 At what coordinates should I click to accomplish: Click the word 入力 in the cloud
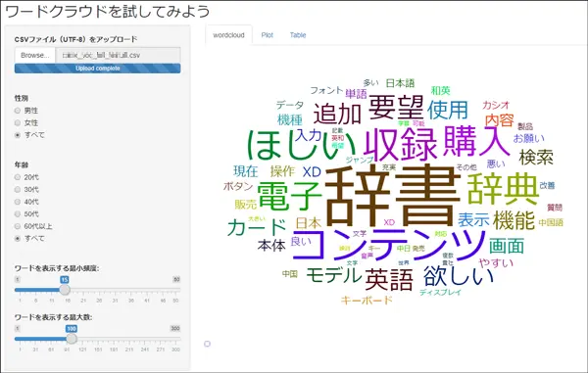308,135
